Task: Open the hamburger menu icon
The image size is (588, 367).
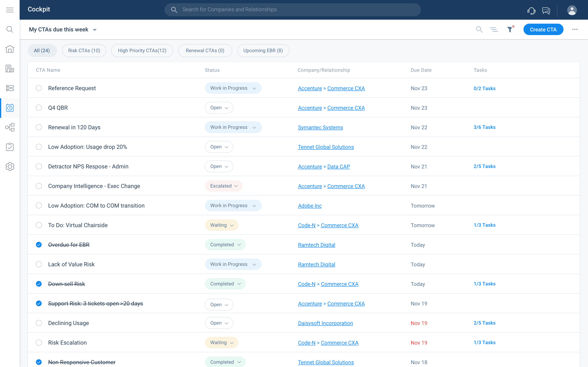Action: (10, 10)
